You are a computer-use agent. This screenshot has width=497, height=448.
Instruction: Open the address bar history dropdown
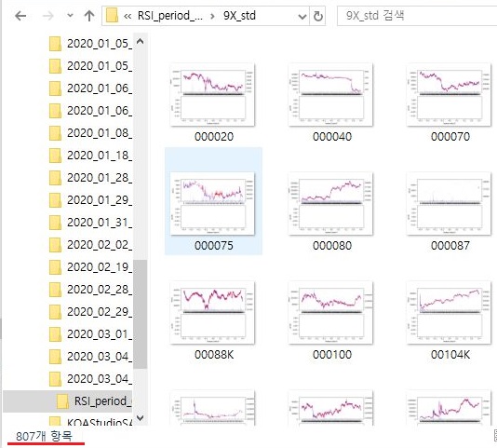point(302,16)
